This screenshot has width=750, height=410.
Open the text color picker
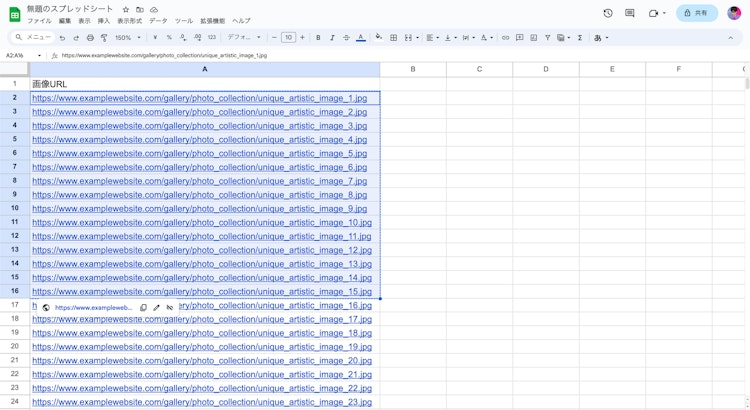point(360,38)
